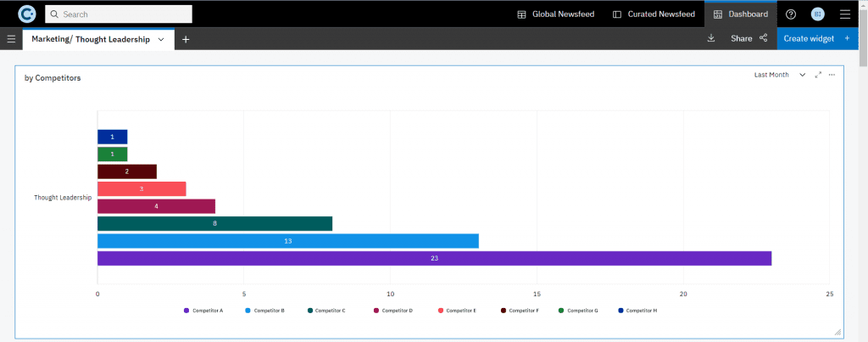Image resolution: width=868 pixels, height=342 pixels.
Task: Expand the Marketing/ Thought Leadership tab chevron
Action: 161,39
